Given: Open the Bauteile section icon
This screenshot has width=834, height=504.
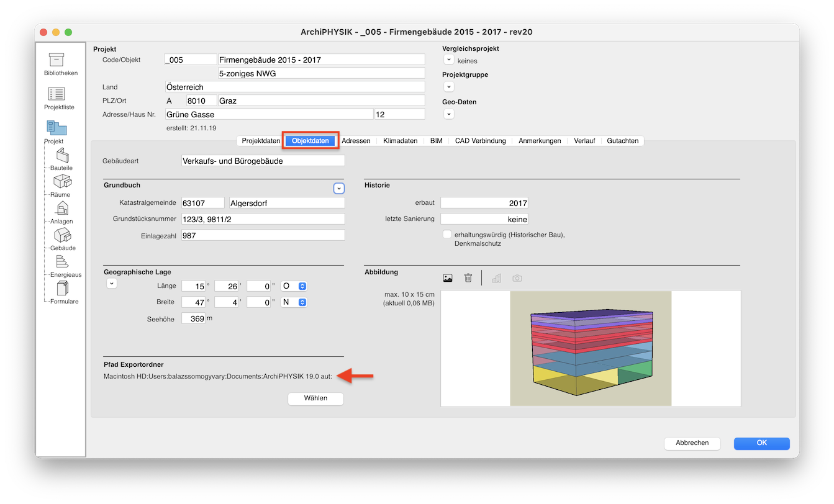Looking at the screenshot, I should (62, 155).
